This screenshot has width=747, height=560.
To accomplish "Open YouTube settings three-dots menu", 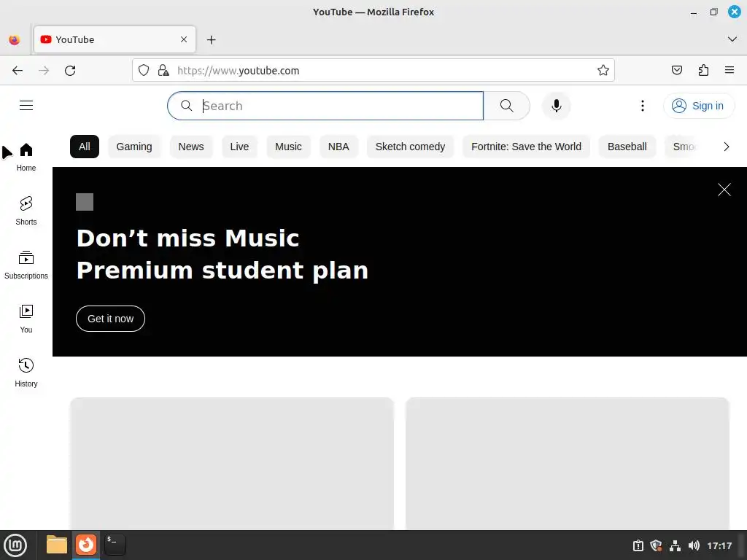I will (x=642, y=106).
